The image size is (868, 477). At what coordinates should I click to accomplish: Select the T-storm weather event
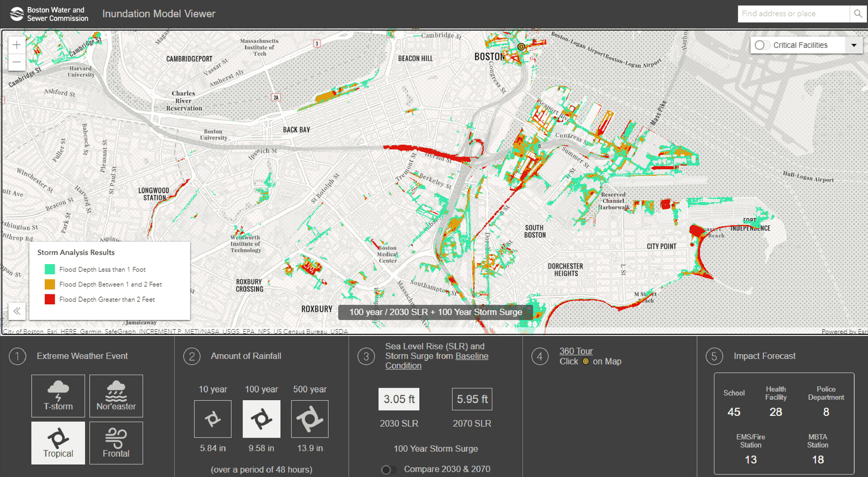point(58,395)
